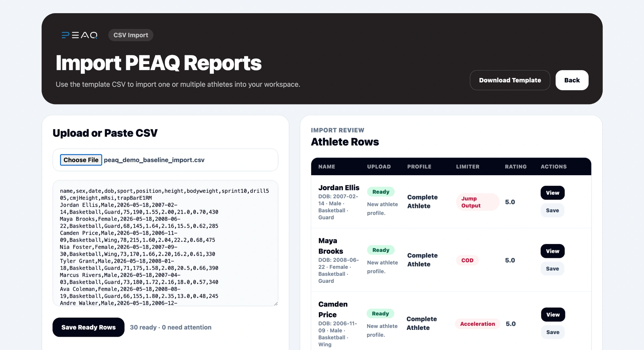Screen dimensions: 644x350
Task: Click the UPLOAD column header
Action: [x=379, y=167]
